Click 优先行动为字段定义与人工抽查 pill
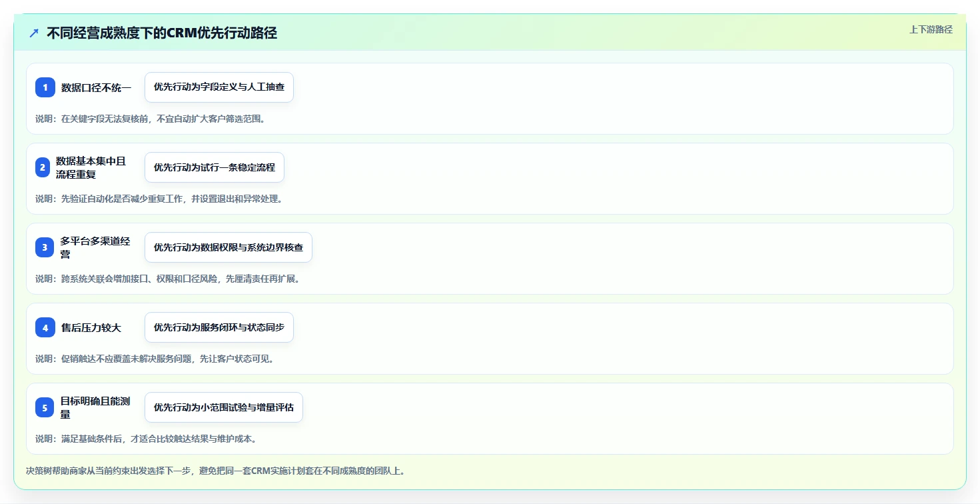This screenshot has width=980, height=504. click(219, 87)
